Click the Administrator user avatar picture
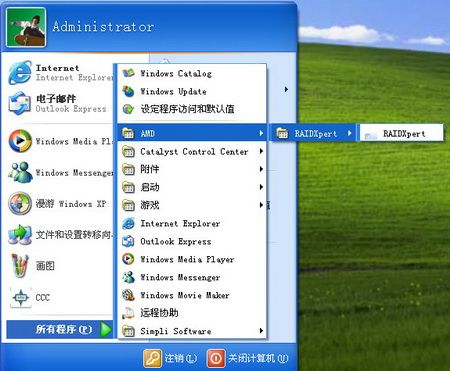The width and height of the screenshot is (450, 371). (x=26, y=27)
